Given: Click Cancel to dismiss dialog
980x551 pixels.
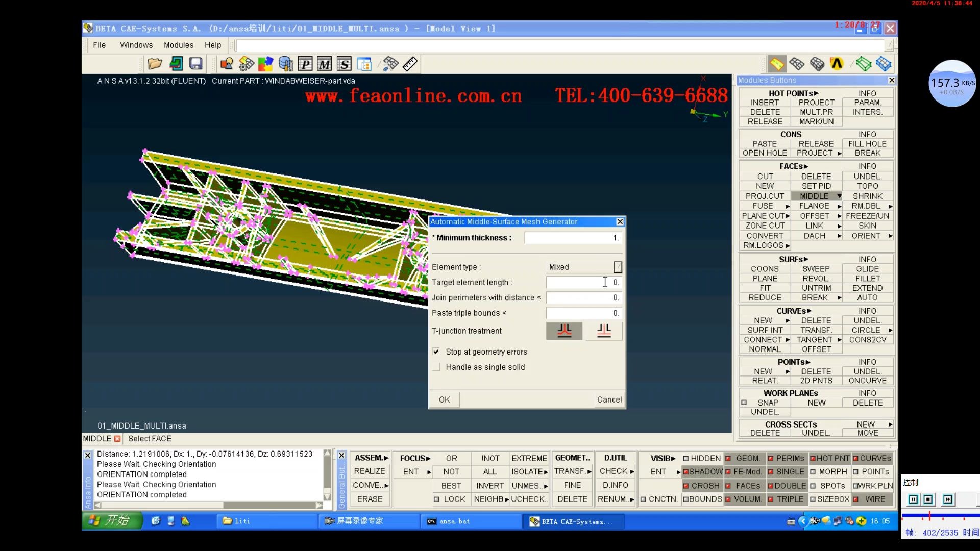Looking at the screenshot, I should [x=609, y=399].
